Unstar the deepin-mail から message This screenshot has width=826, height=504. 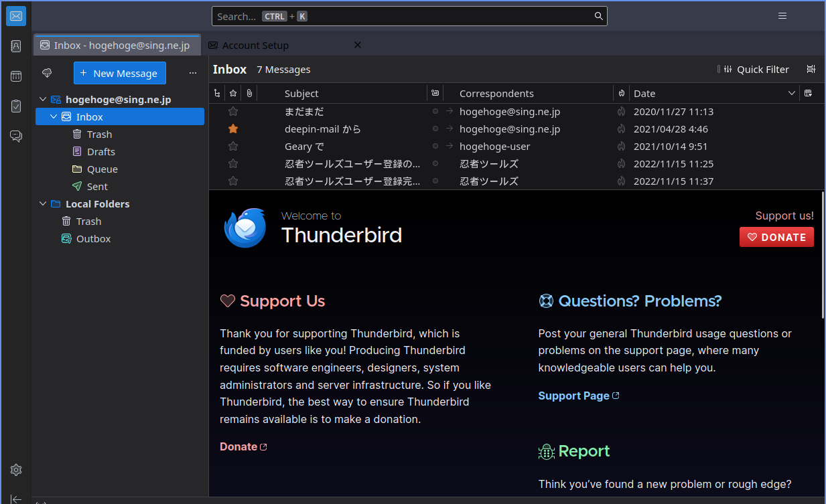[x=233, y=129]
